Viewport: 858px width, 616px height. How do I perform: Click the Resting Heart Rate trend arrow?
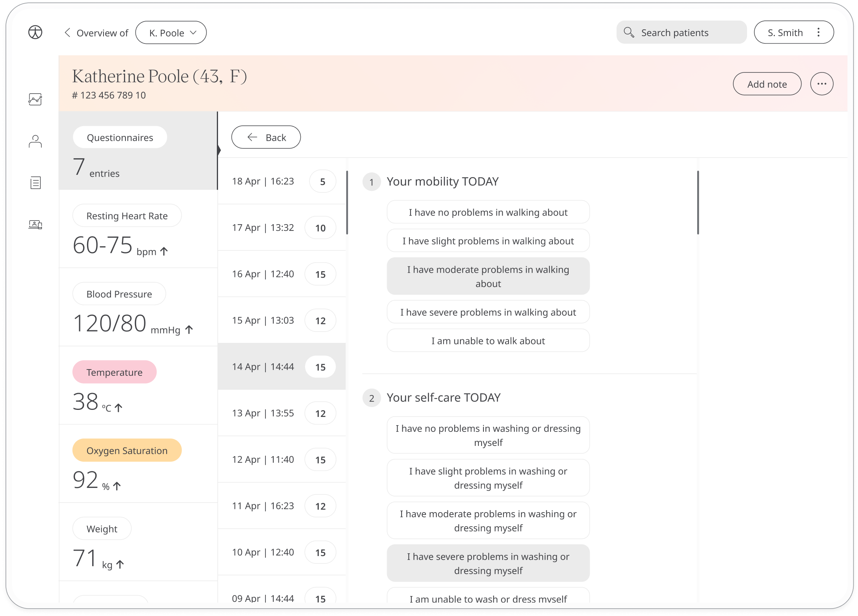[x=164, y=251]
